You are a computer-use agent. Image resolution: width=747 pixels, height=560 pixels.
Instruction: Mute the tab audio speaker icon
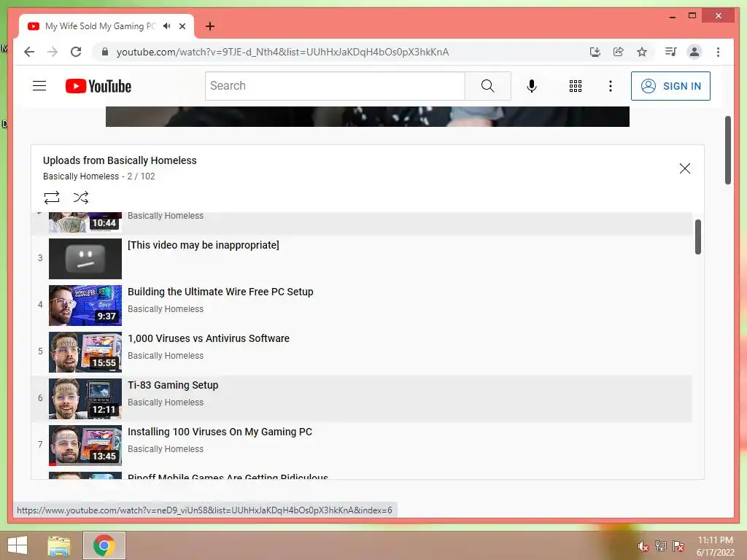[x=167, y=26]
